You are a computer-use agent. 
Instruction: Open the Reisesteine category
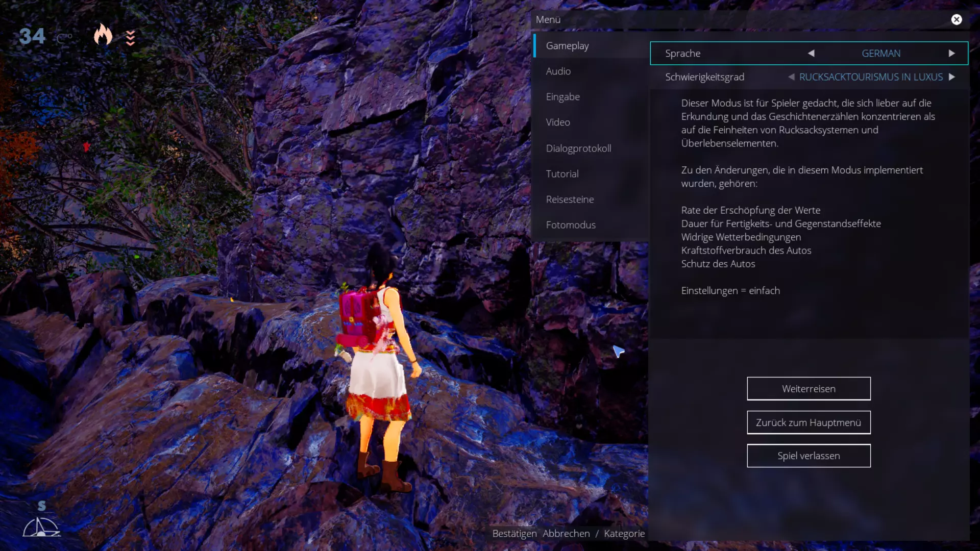pos(591,199)
